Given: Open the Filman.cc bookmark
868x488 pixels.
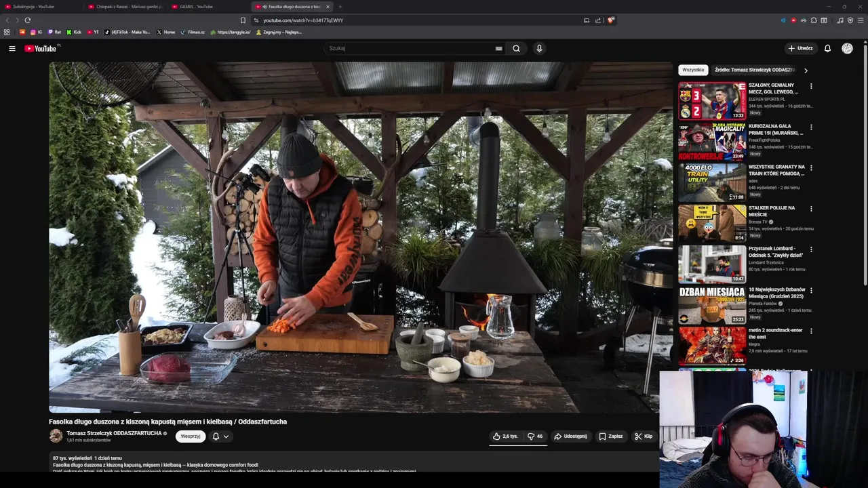Looking at the screenshot, I should (x=193, y=32).
